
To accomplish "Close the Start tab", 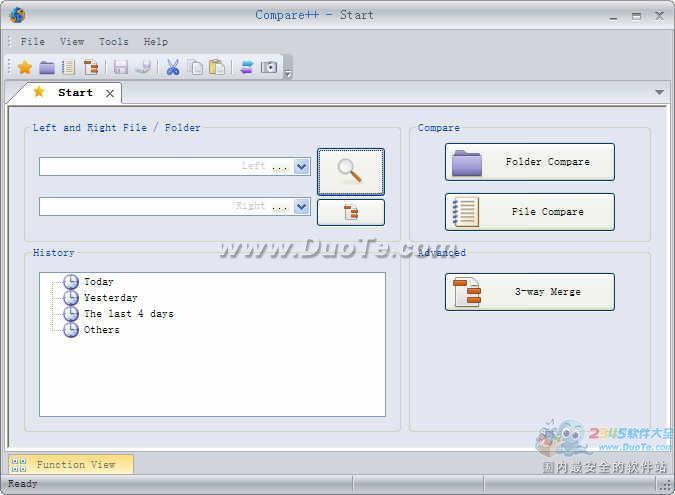I will 110,93.
